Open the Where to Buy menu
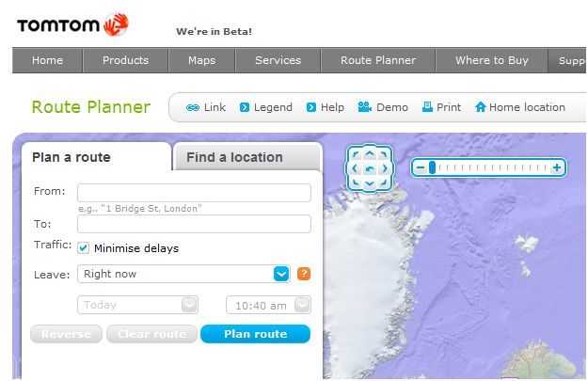Image resolution: width=588 pixels, height=381 pixels. click(492, 60)
